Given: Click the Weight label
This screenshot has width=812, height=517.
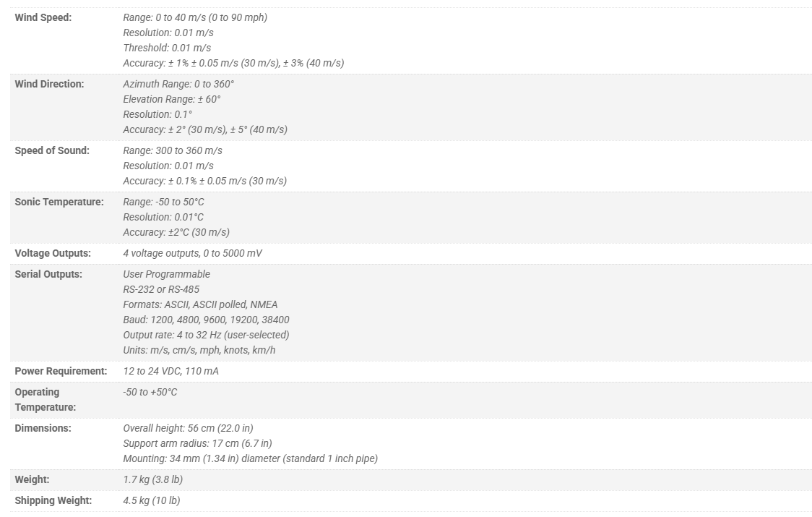Looking at the screenshot, I should pyautogui.click(x=32, y=479).
